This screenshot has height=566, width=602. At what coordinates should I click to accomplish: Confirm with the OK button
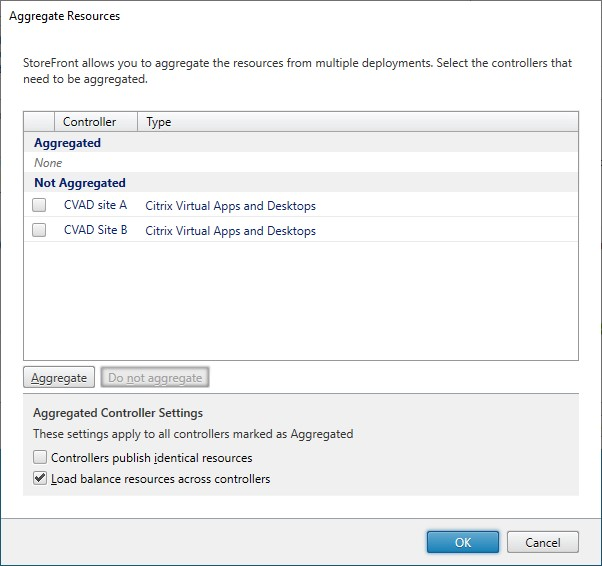tap(463, 542)
